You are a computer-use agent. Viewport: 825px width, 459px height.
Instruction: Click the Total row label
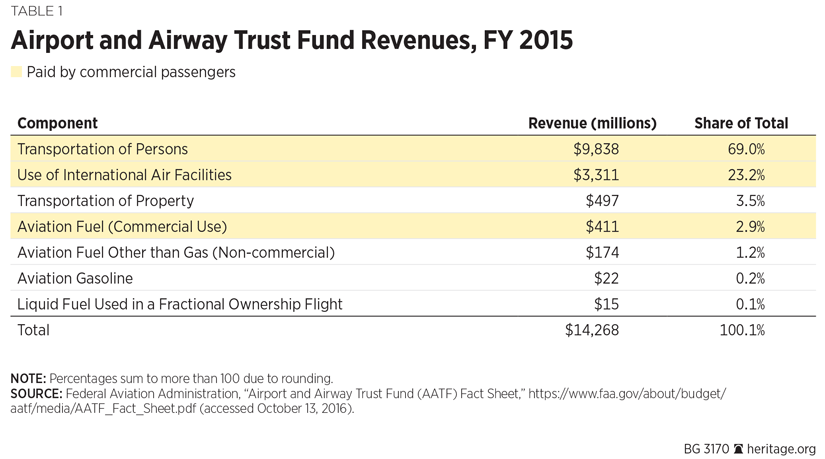(x=33, y=330)
